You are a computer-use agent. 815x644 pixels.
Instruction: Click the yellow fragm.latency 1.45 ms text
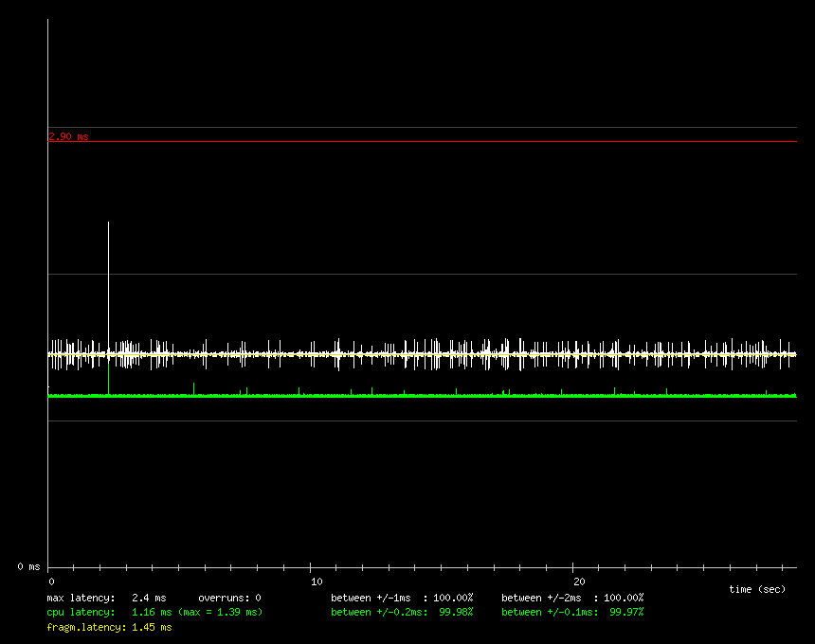click(109, 627)
